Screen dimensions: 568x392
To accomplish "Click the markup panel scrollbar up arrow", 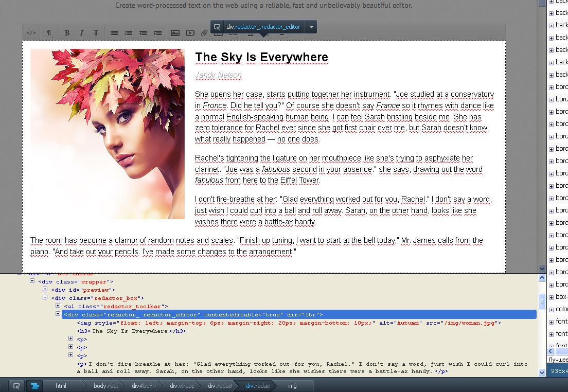I will [542, 278].
